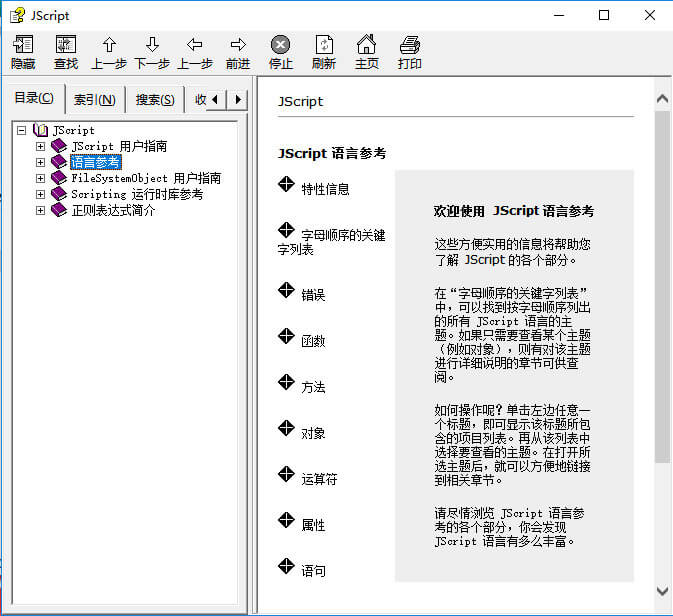673x616 pixels.
Task: Click the diamond bullet icon beside 函数
Action: (x=286, y=336)
